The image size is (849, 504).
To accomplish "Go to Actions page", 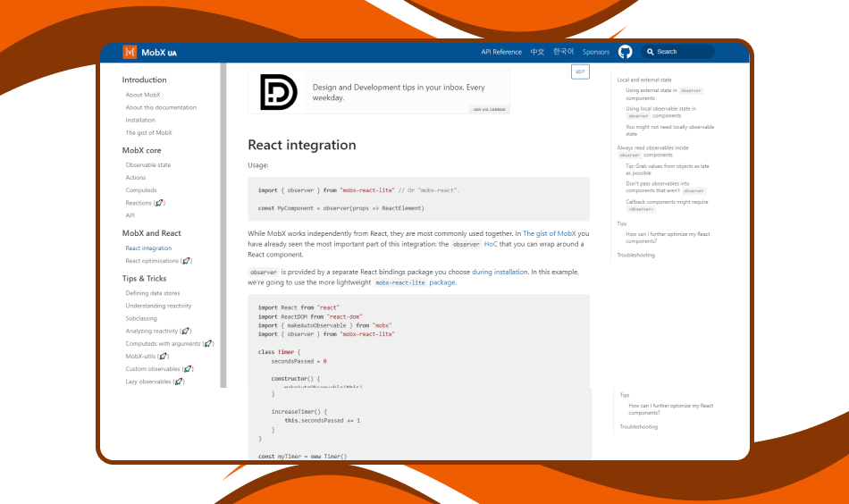I will pyautogui.click(x=135, y=178).
